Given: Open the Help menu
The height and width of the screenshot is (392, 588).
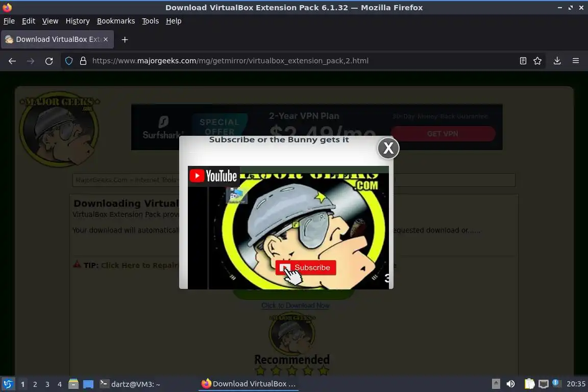Looking at the screenshot, I should [x=174, y=21].
